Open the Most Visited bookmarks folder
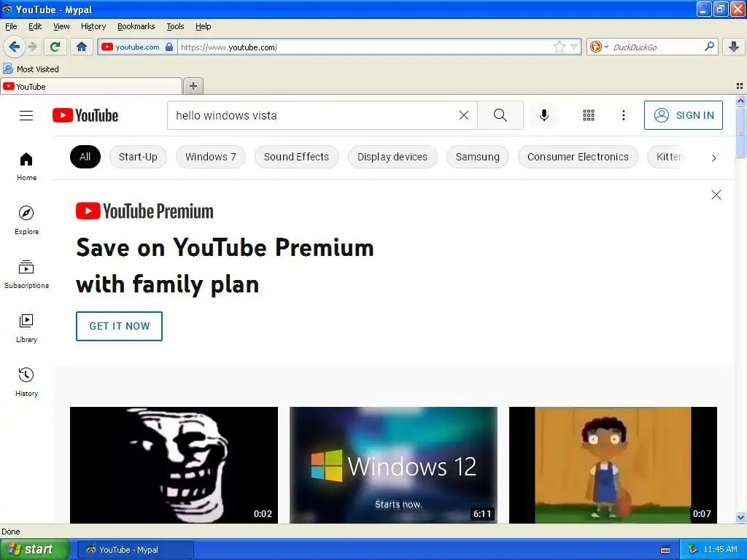The image size is (747, 560). (x=31, y=69)
